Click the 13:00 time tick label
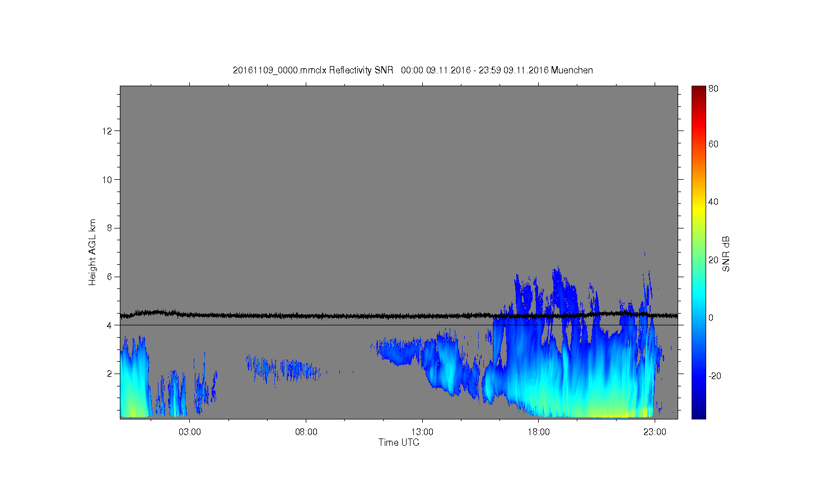Image resolution: width=840 pixels, height=504 pixels. coord(422,432)
